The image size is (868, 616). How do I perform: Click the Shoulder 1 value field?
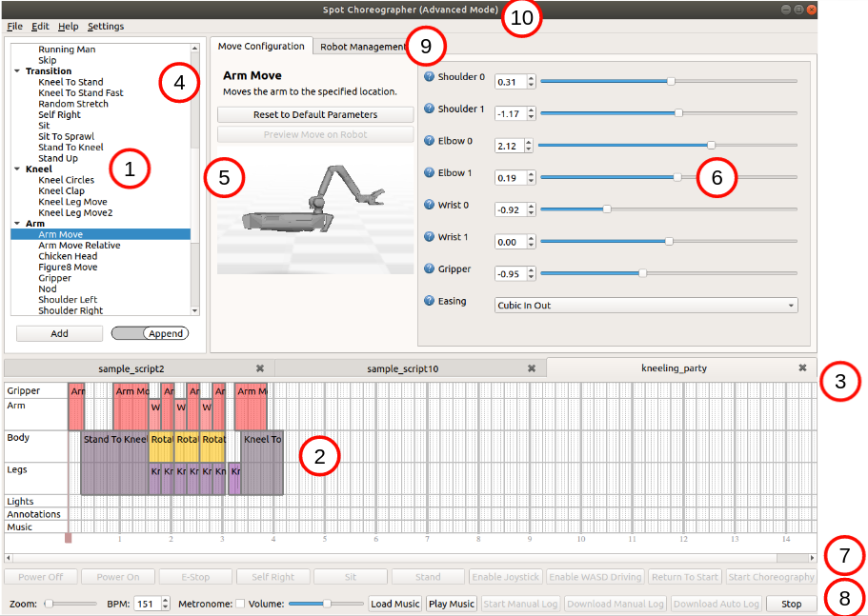pyautogui.click(x=511, y=114)
